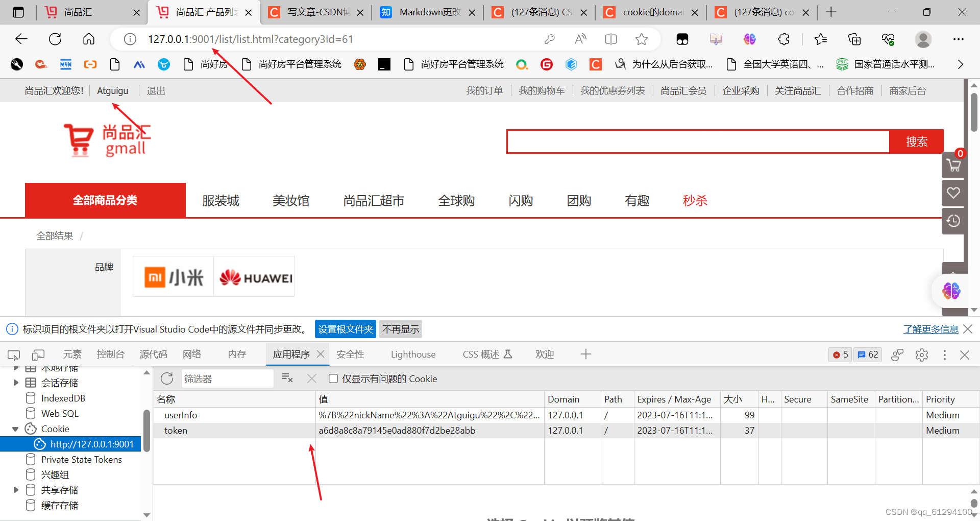Select the 小米 brand logo
980x521 pixels.
tap(173, 277)
